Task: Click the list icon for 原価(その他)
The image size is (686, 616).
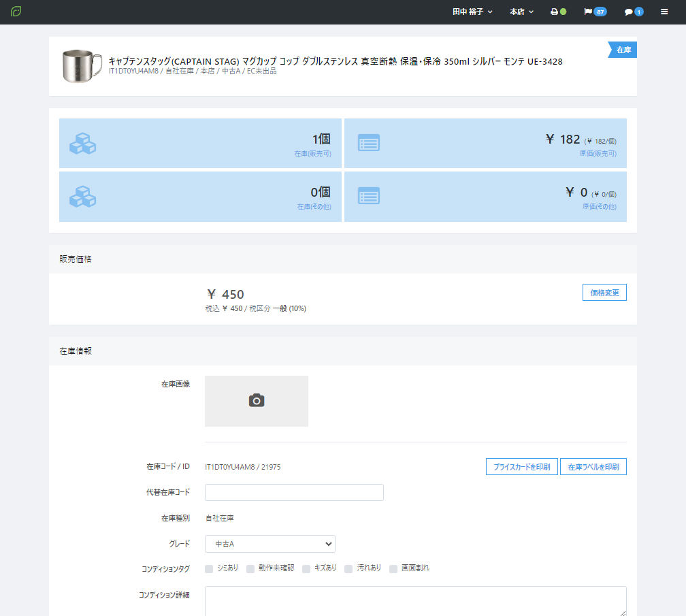Action: click(369, 196)
